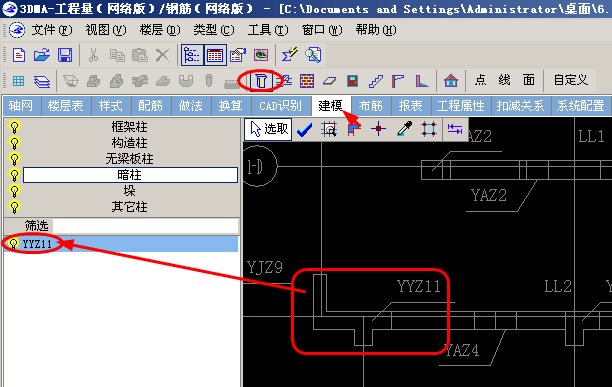
Task: Click the blue checkmark confirm icon
Action: [x=304, y=129]
